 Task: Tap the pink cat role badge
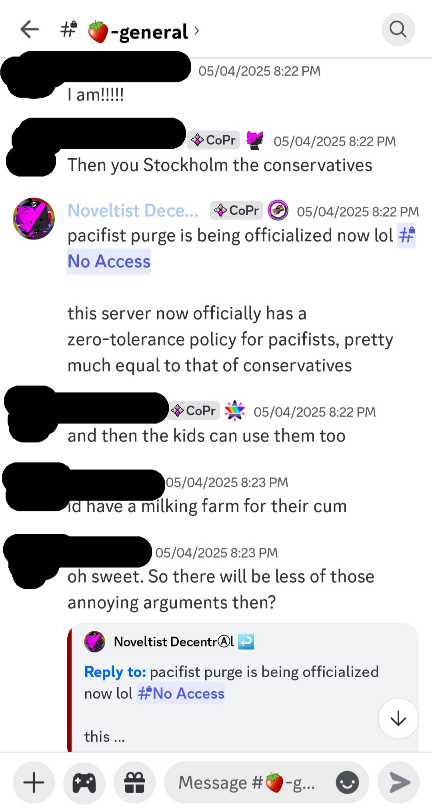[254, 140]
